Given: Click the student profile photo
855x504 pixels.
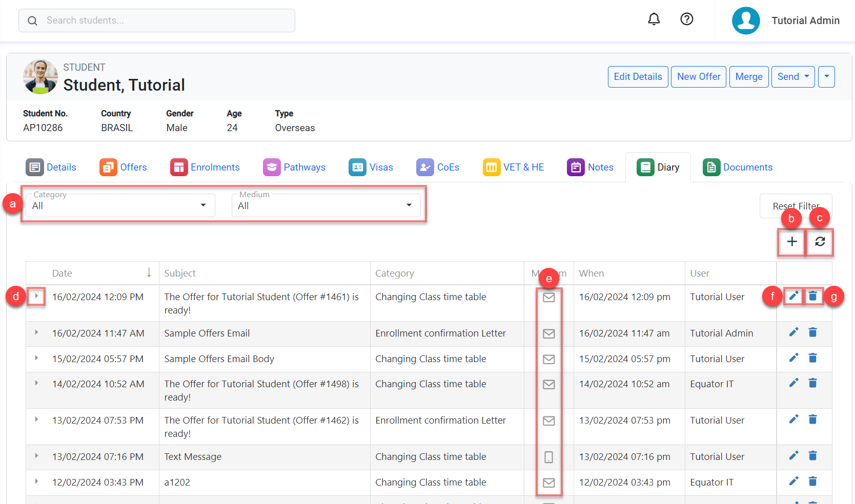Looking at the screenshot, I should click(40, 77).
